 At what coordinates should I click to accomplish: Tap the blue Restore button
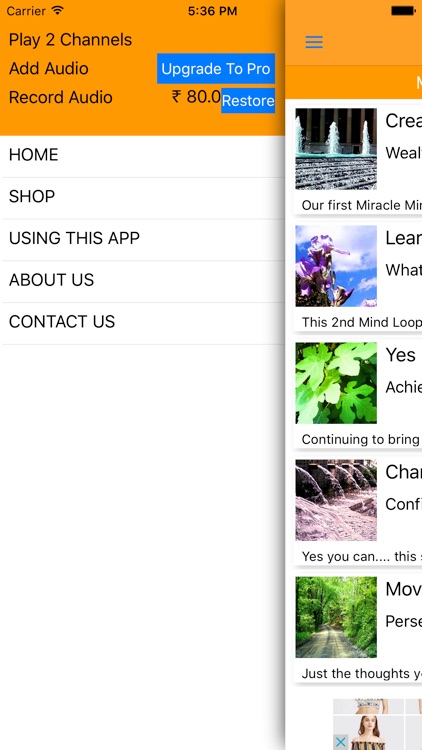coord(248,100)
